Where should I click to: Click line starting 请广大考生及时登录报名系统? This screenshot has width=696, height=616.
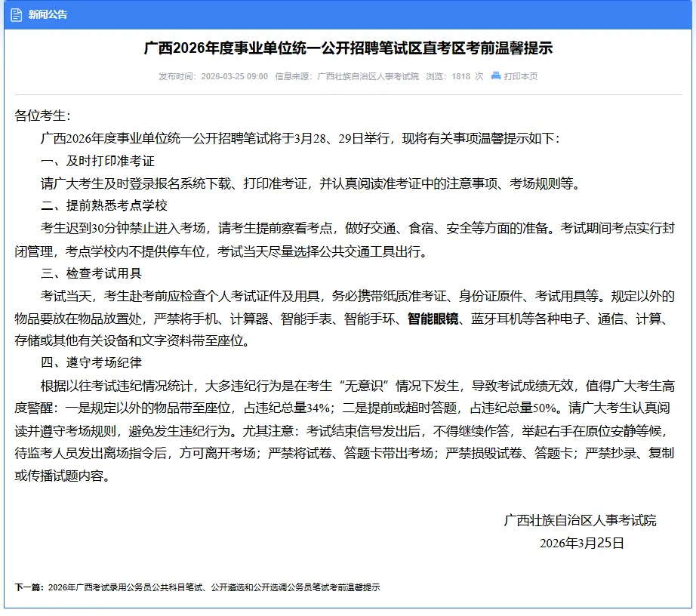tap(311, 183)
